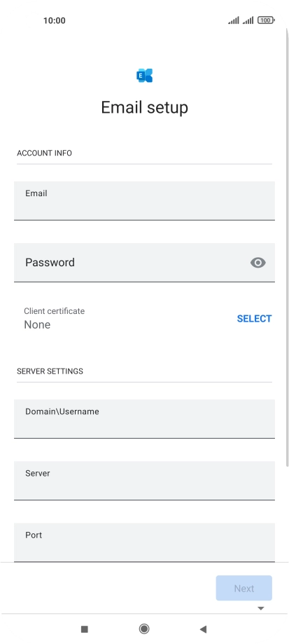Tap the small down arrow below Next
The width and height of the screenshot is (289, 644).
[261, 608]
